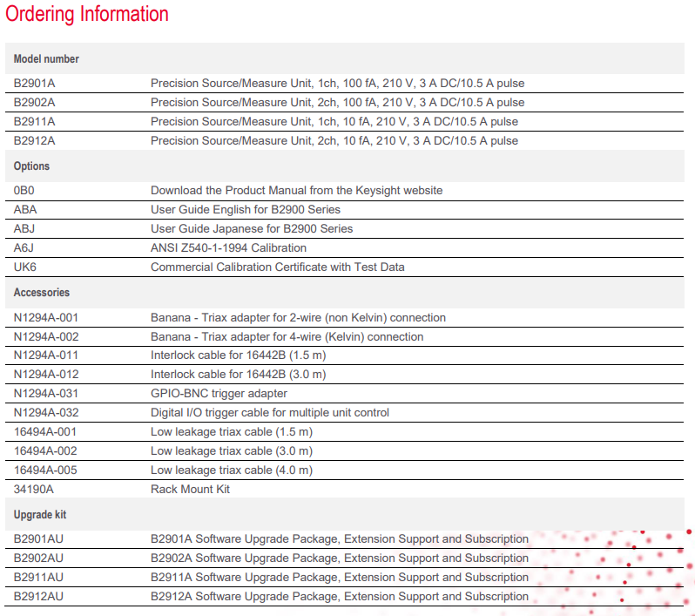Select accessory N1294A-032

(46, 412)
